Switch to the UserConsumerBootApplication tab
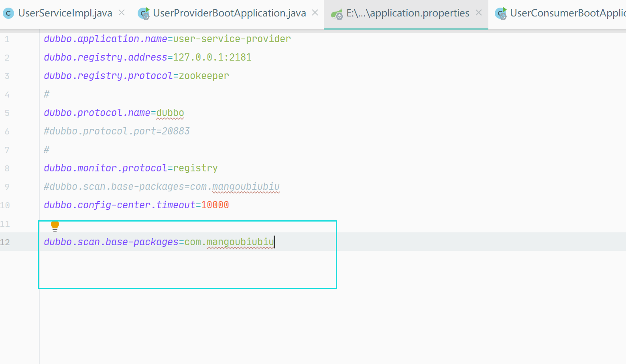This screenshot has width=626, height=364. tap(560, 13)
